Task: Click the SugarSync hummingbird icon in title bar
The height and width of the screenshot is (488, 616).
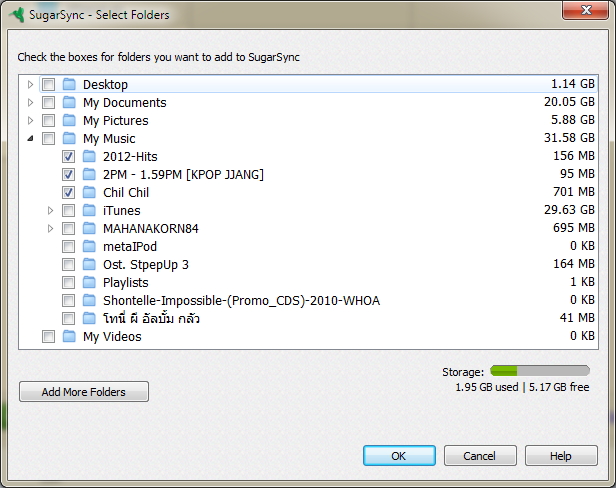Action: click(17, 15)
